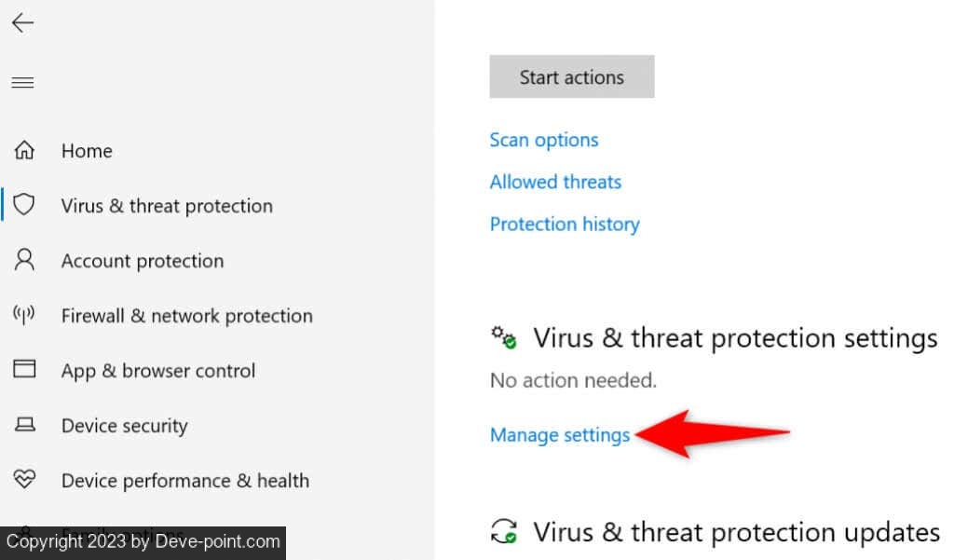
Task: Open Device performance & health section
Action: click(184, 481)
